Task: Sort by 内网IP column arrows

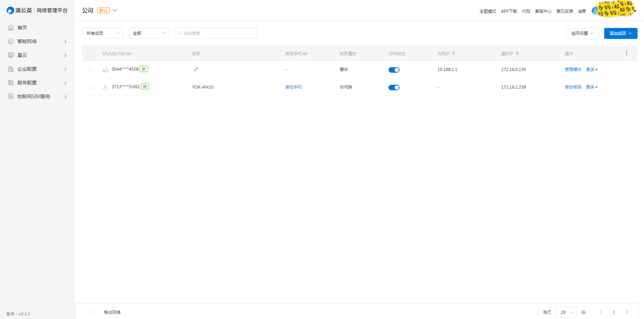Action: pos(453,53)
